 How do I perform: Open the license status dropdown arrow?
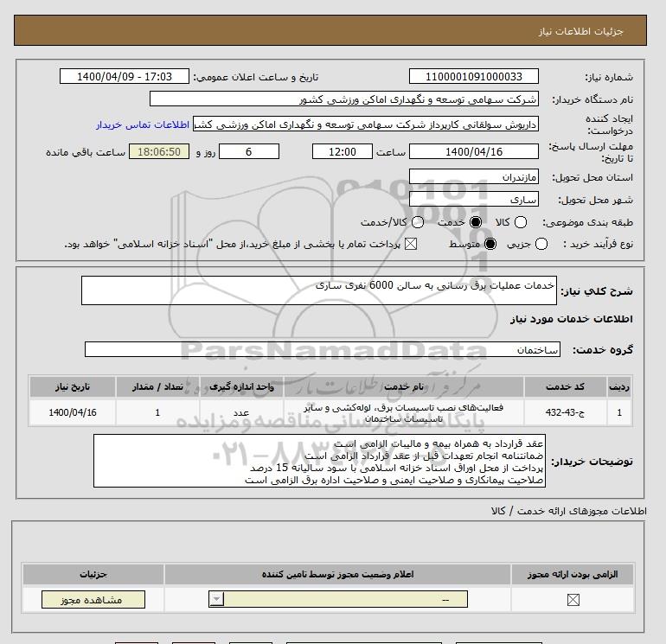(x=216, y=599)
